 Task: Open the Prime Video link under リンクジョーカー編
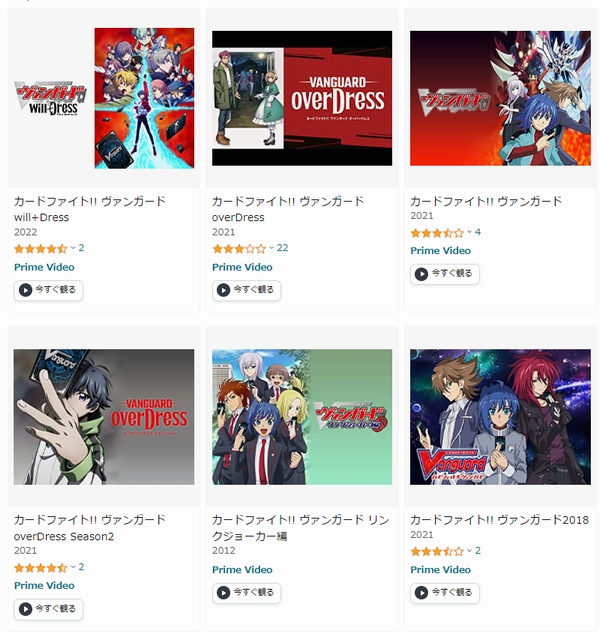pyautogui.click(x=242, y=570)
